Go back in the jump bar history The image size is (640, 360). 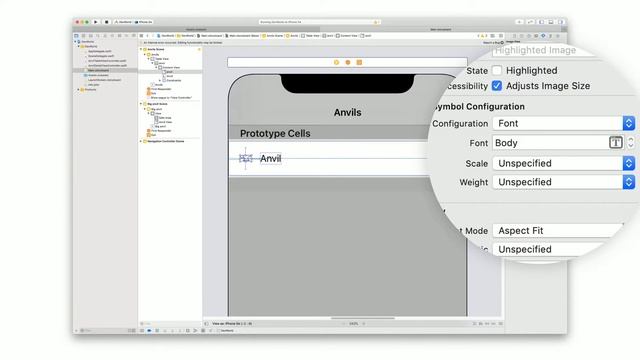tap(148, 36)
